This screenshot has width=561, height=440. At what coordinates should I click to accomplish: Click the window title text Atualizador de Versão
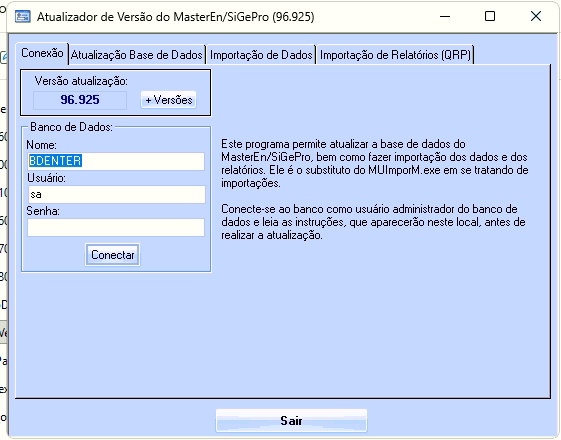(x=176, y=17)
